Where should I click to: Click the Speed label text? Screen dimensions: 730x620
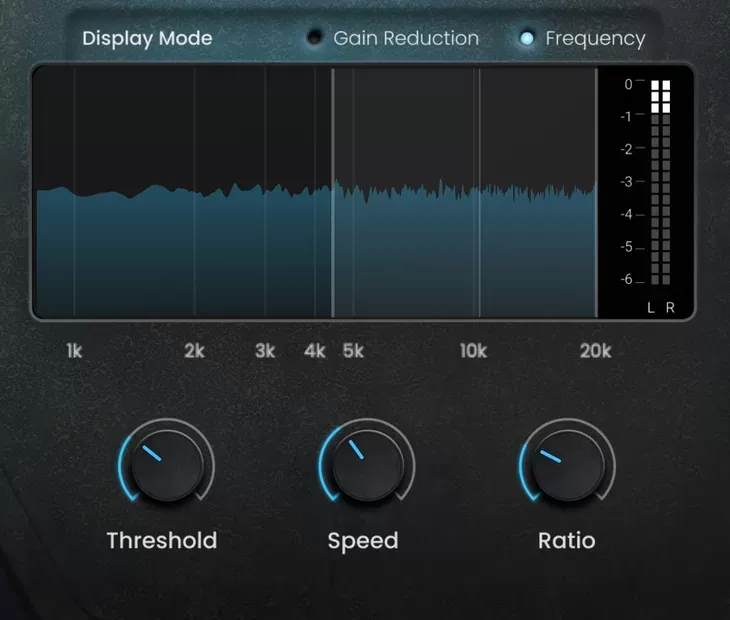(x=363, y=541)
